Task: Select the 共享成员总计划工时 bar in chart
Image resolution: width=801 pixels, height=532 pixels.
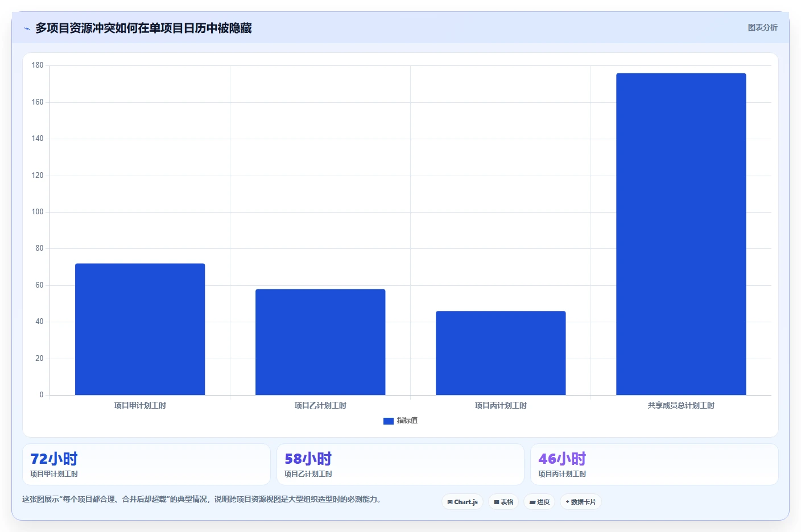Action: (x=681, y=234)
